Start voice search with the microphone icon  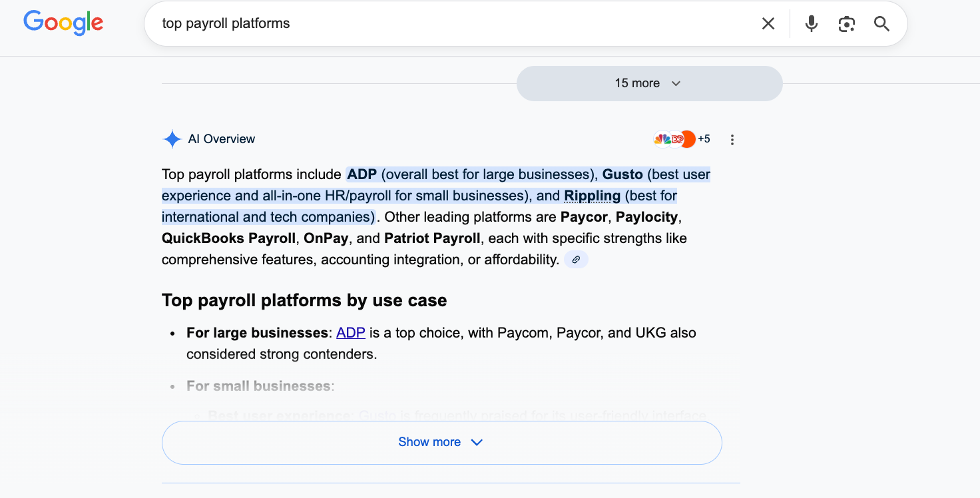click(811, 24)
